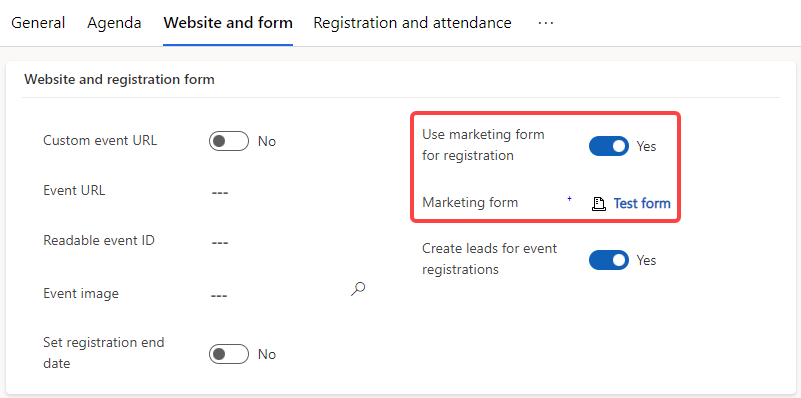Click the Website and registration form heading

tap(120, 80)
